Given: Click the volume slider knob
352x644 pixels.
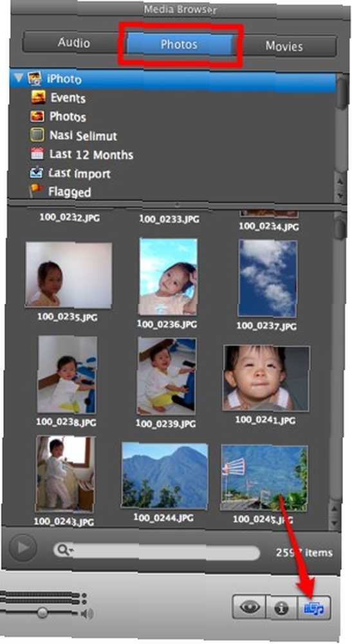Looking at the screenshot, I should point(42,613).
